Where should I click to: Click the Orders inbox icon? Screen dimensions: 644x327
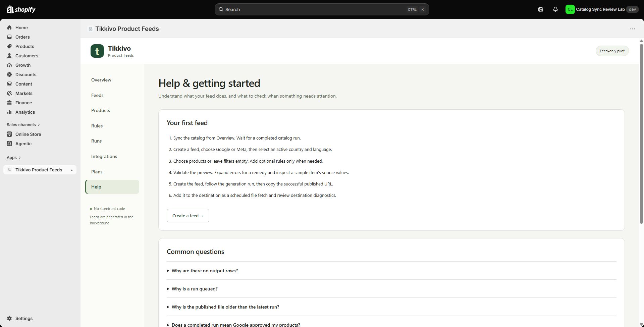pyautogui.click(x=9, y=37)
